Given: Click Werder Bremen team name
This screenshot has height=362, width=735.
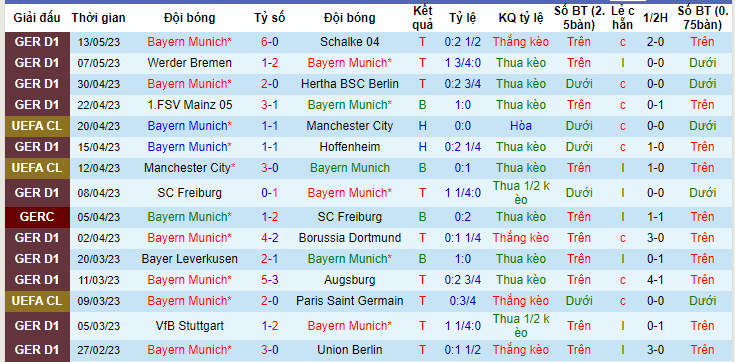Looking at the screenshot, I should point(189,63).
